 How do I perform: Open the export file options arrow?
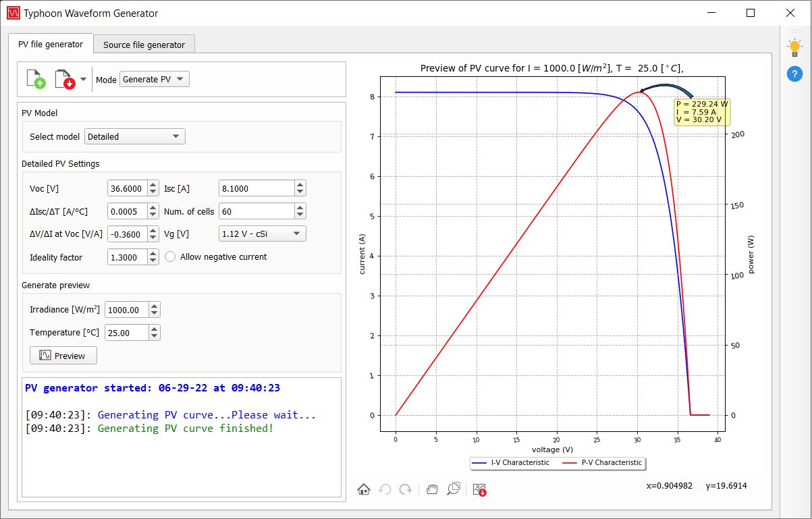coord(83,79)
